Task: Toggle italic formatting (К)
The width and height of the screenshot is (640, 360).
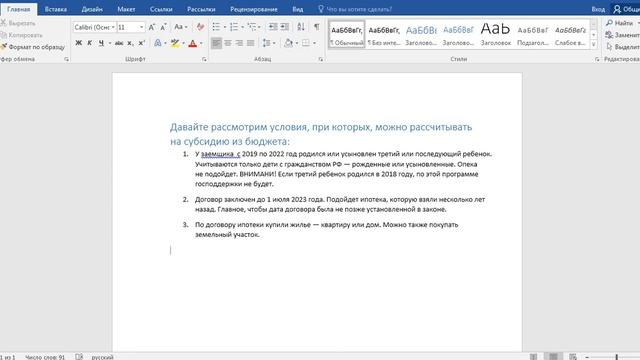Action: point(89,43)
